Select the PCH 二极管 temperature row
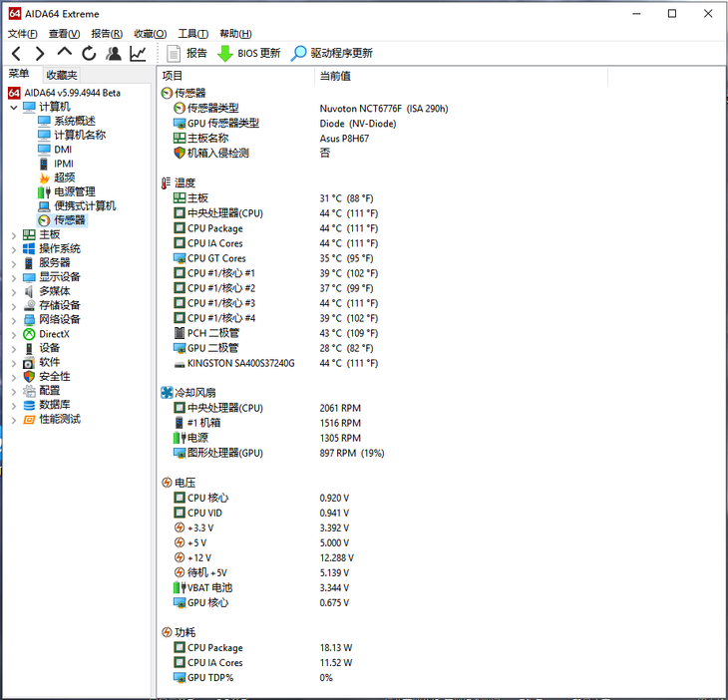Viewport: 728px width, 700px height. pyautogui.click(x=275, y=333)
